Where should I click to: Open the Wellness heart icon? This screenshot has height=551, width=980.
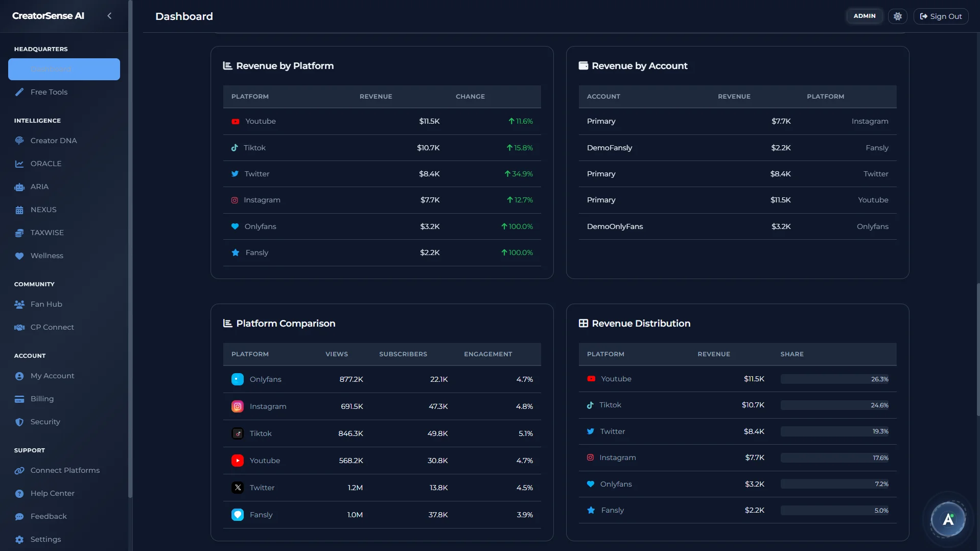[x=19, y=256]
